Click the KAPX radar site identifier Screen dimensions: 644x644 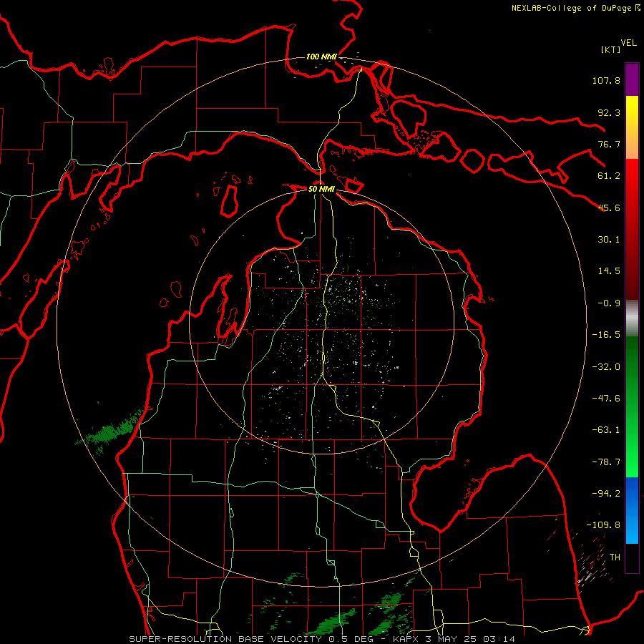point(407,639)
